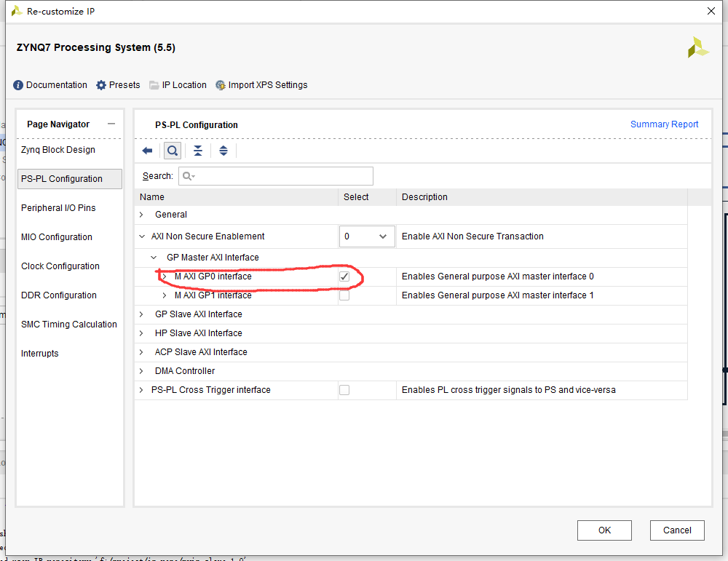
Task: Click the back arrow toolbar icon
Action: pos(147,151)
